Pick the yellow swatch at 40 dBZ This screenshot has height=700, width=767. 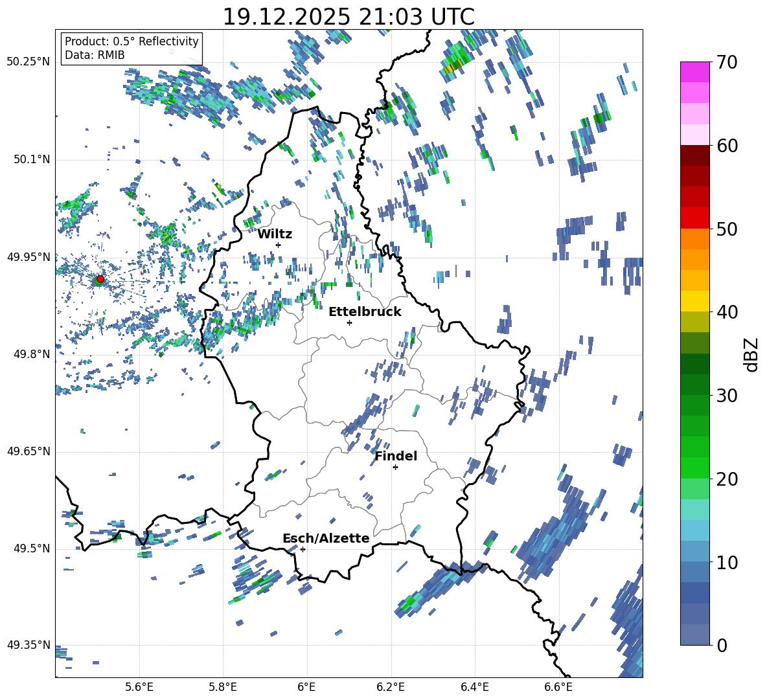click(x=695, y=301)
